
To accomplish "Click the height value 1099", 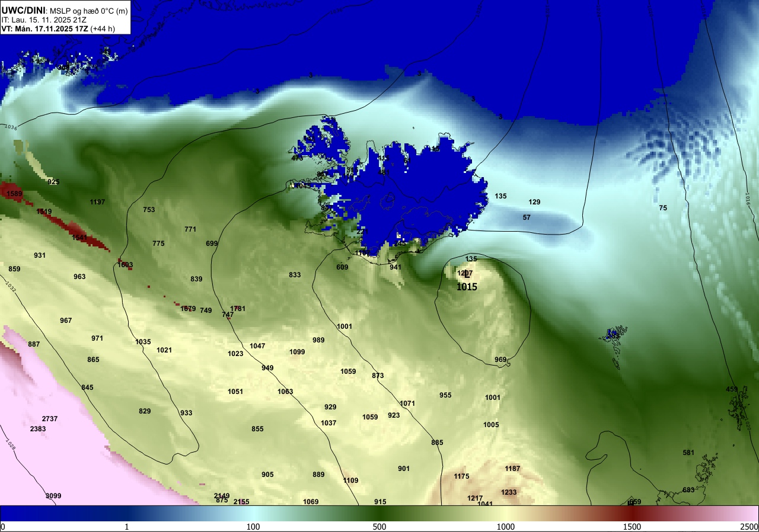I will [x=297, y=352].
